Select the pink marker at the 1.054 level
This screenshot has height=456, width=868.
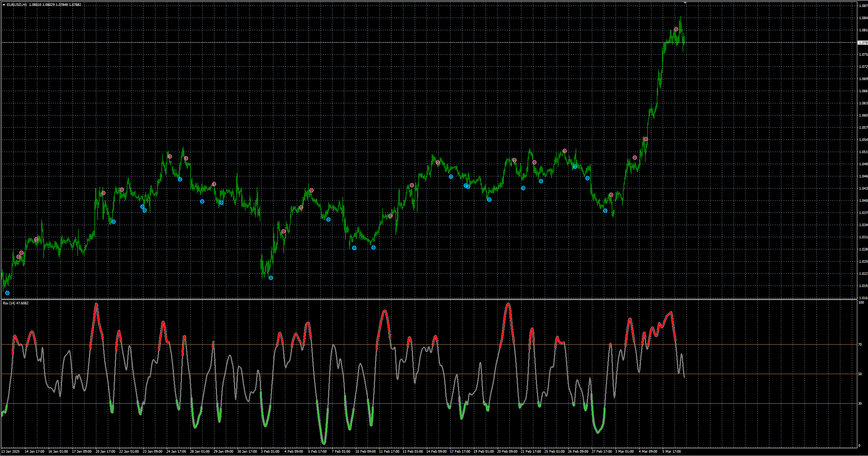[x=646, y=139]
